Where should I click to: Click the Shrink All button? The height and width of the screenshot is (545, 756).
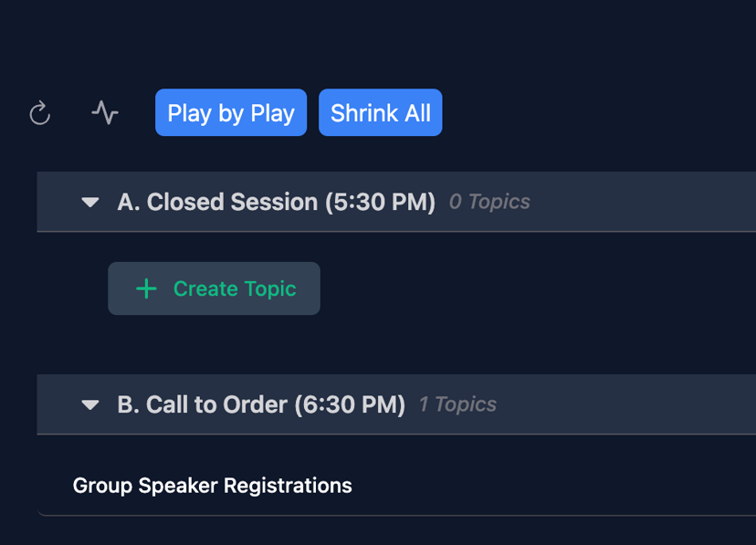coord(380,112)
